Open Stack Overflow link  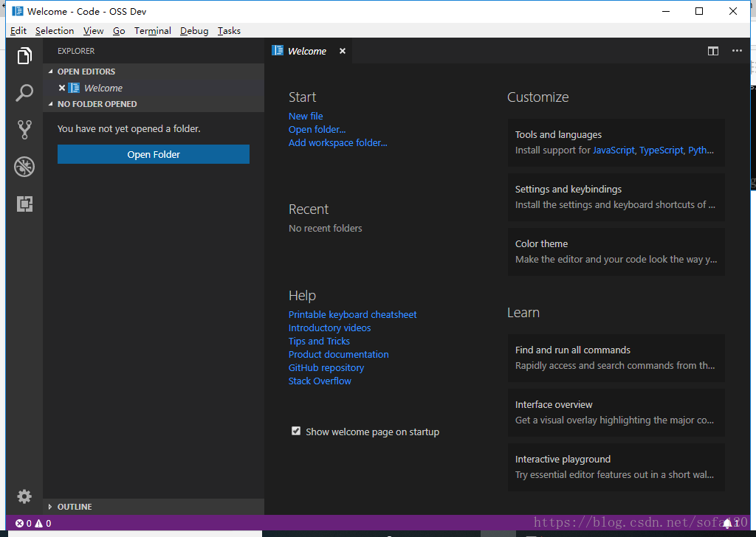tap(320, 381)
